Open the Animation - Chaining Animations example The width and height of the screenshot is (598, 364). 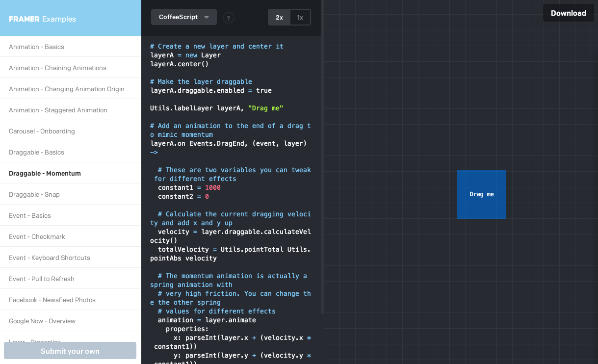point(57,68)
